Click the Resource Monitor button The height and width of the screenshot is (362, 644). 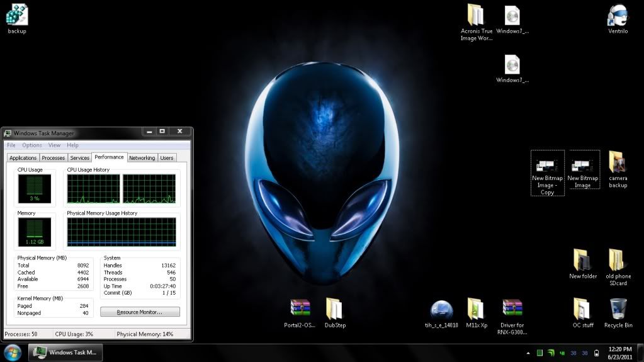point(140,312)
